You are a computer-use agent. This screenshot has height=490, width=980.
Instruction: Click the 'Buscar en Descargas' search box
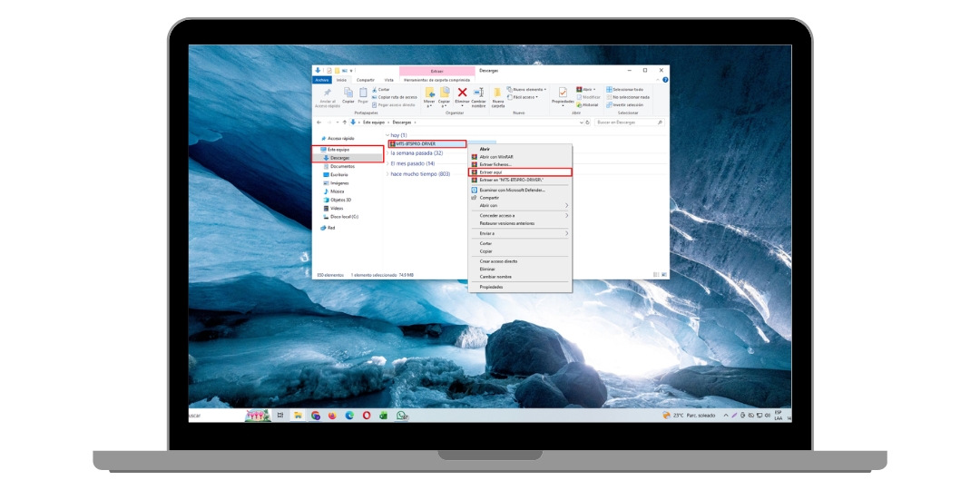coord(624,122)
